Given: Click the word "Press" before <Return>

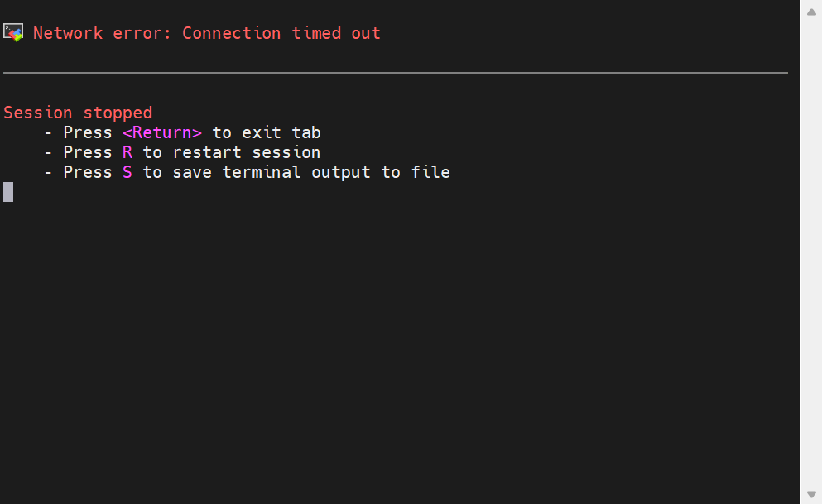Looking at the screenshot, I should 88,132.
